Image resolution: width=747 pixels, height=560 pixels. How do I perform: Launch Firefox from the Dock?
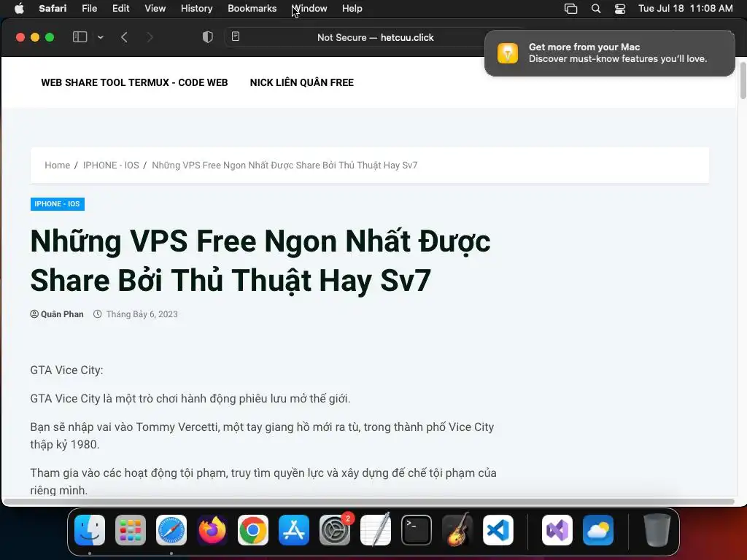(212, 530)
